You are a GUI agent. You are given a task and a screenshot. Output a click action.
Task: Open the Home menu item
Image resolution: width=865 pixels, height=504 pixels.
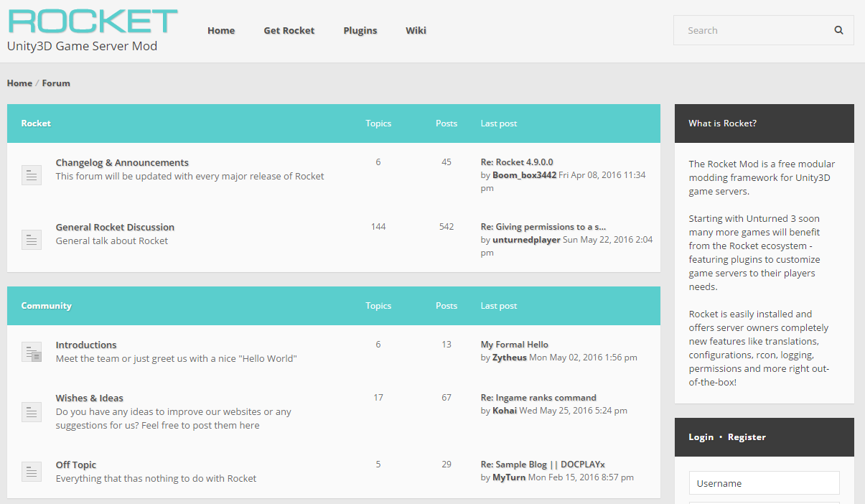tap(221, 30)
